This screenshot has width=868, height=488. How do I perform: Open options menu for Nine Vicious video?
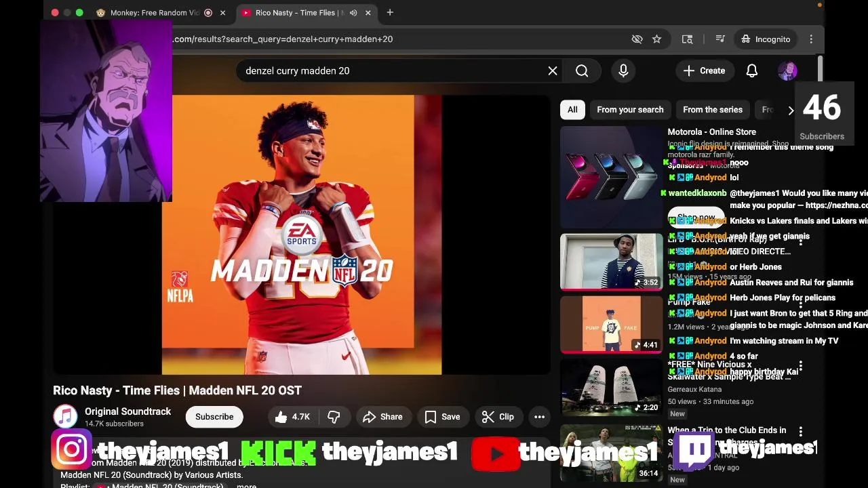[x=801, y=366]
